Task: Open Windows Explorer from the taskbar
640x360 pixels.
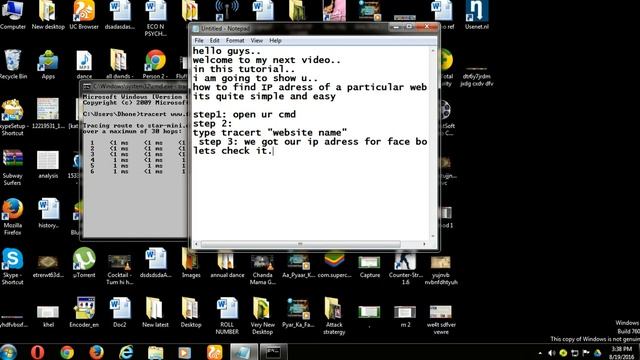Action: click(156, 352)
